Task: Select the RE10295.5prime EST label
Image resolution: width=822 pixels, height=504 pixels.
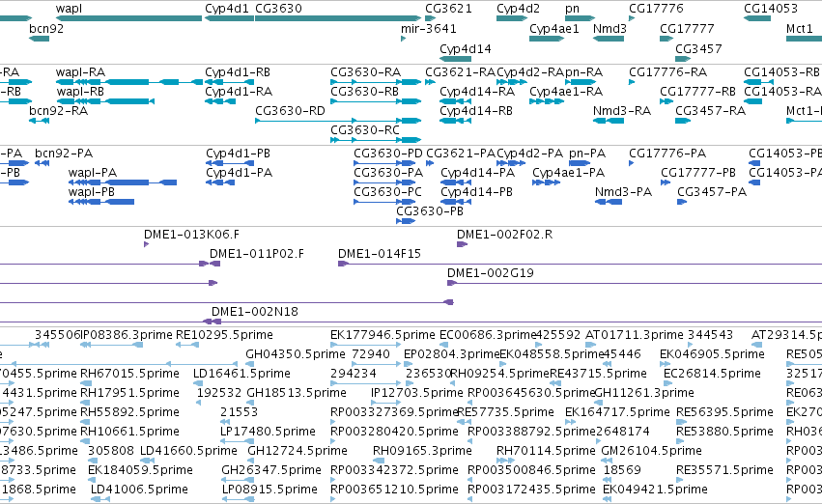Action: [224, 335]
